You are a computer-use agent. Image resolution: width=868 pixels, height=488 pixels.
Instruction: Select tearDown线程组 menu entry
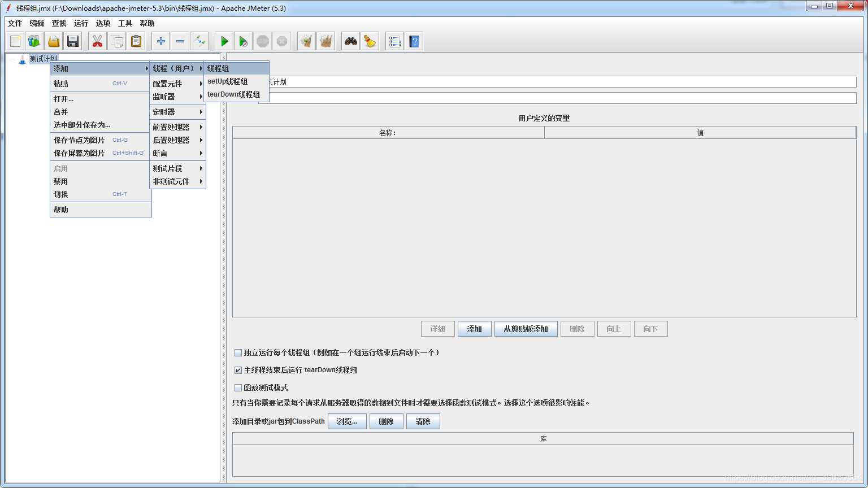point(236,94)
